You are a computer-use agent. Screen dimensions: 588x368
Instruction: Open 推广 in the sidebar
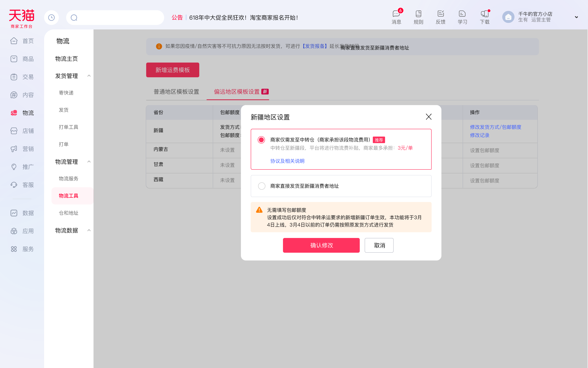coord(22,167)
